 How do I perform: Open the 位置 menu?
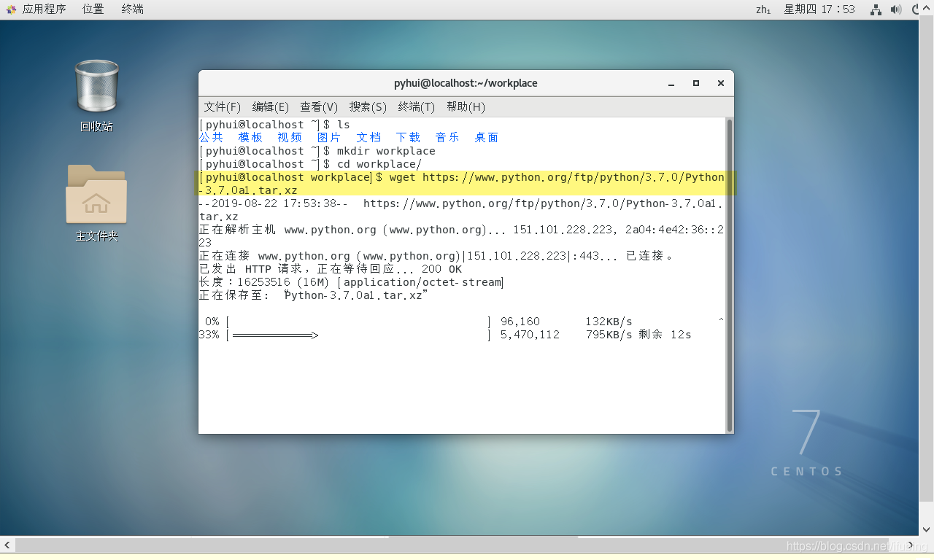(x=92, y=9)
